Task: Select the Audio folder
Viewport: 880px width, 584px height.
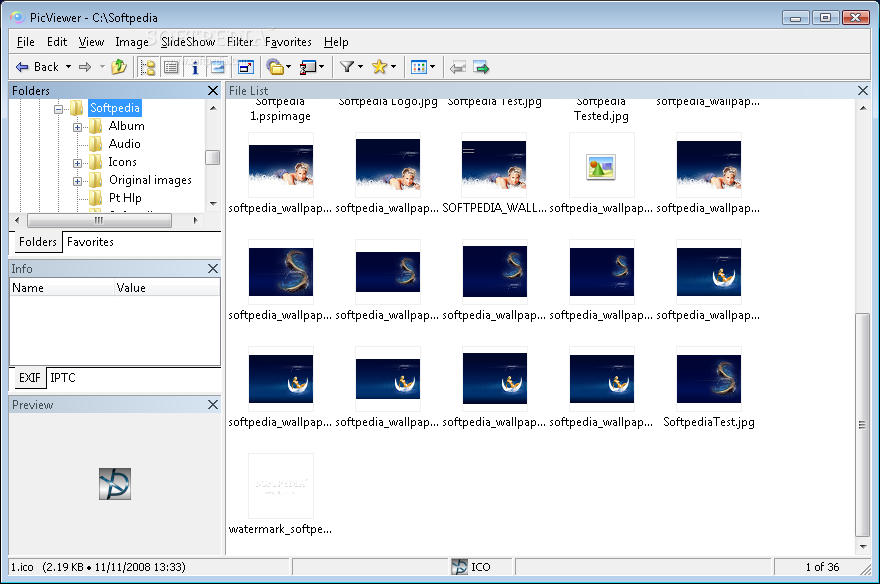Action: coord(125,144)
